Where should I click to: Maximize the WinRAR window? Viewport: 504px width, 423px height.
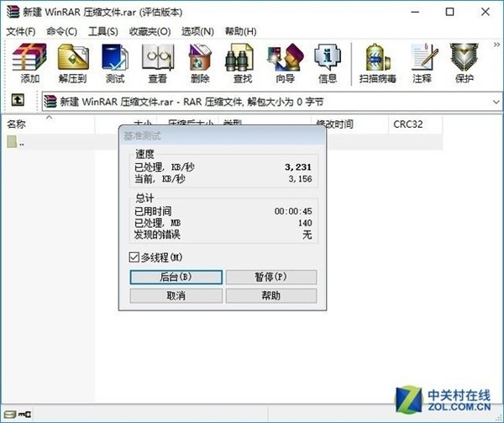click(x=449, y=13)
